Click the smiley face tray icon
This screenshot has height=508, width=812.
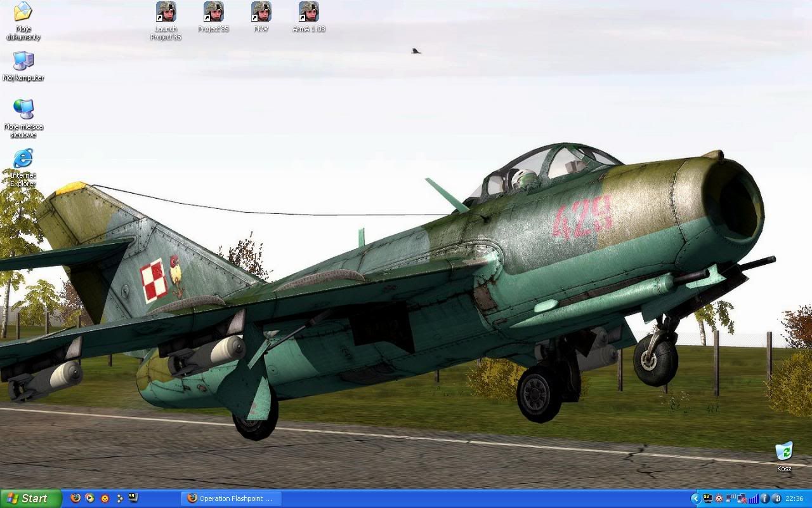pos(719,498)
